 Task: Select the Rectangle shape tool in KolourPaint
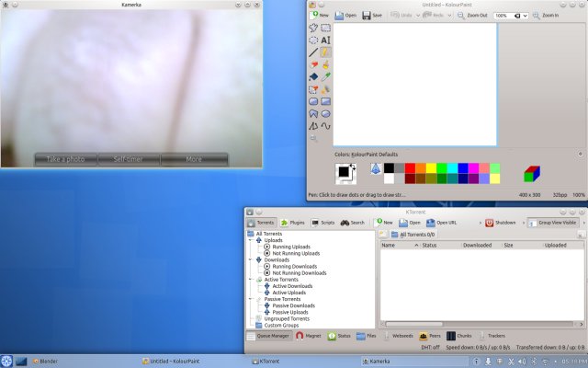[x=326, y=101]
